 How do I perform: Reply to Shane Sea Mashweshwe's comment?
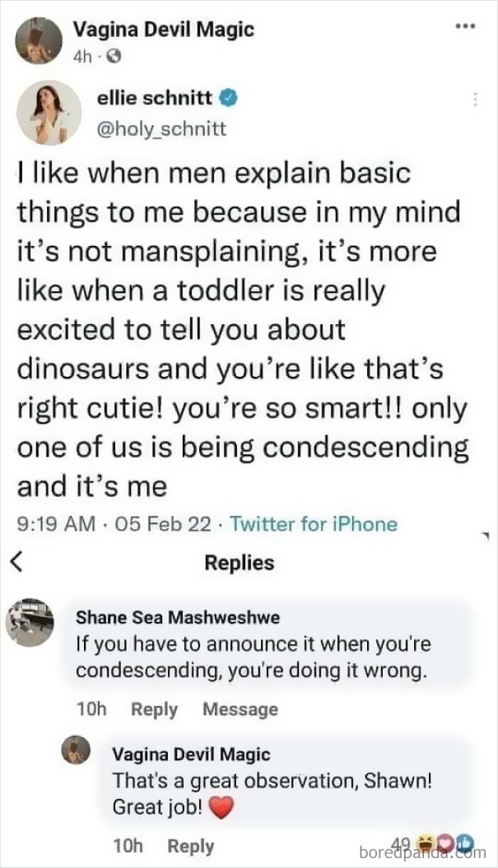click(154, 709)
